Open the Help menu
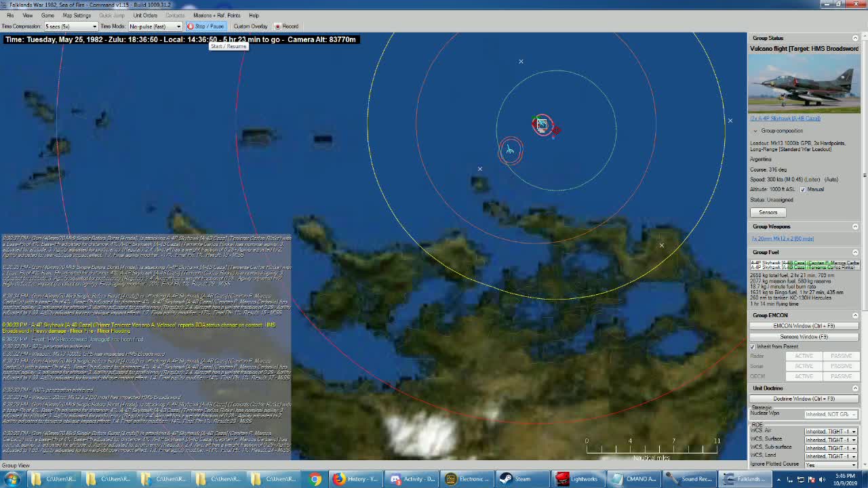 [x=254, y=15]
